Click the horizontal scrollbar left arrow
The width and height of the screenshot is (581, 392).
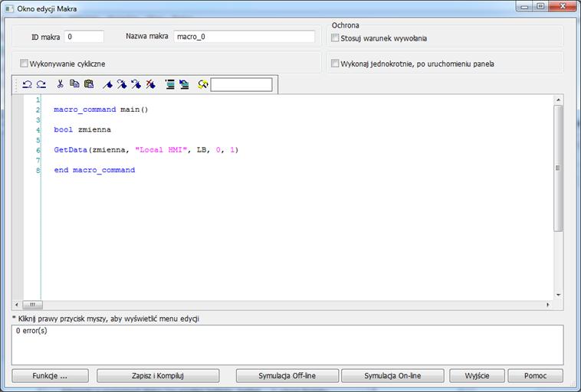pyautogui.click(x=17, y=305)
